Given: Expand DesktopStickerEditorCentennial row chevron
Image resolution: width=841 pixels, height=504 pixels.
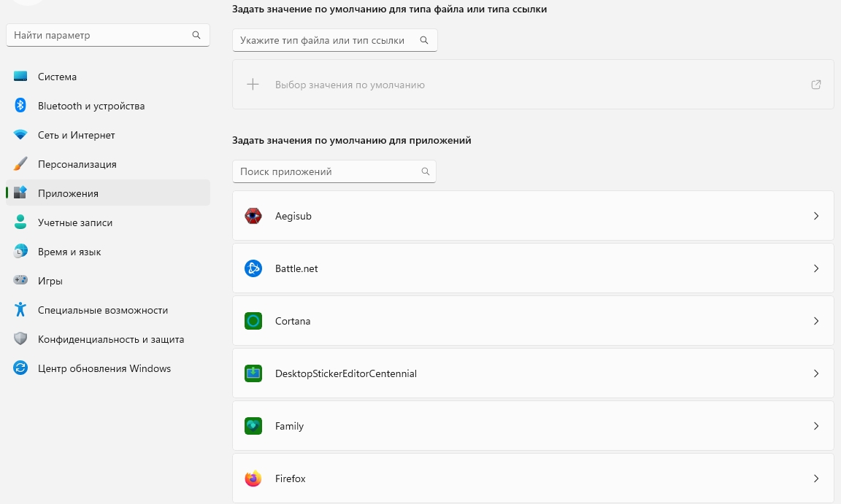Looking at the screenshot, I should pyautogui.click(x=815, y=373).
